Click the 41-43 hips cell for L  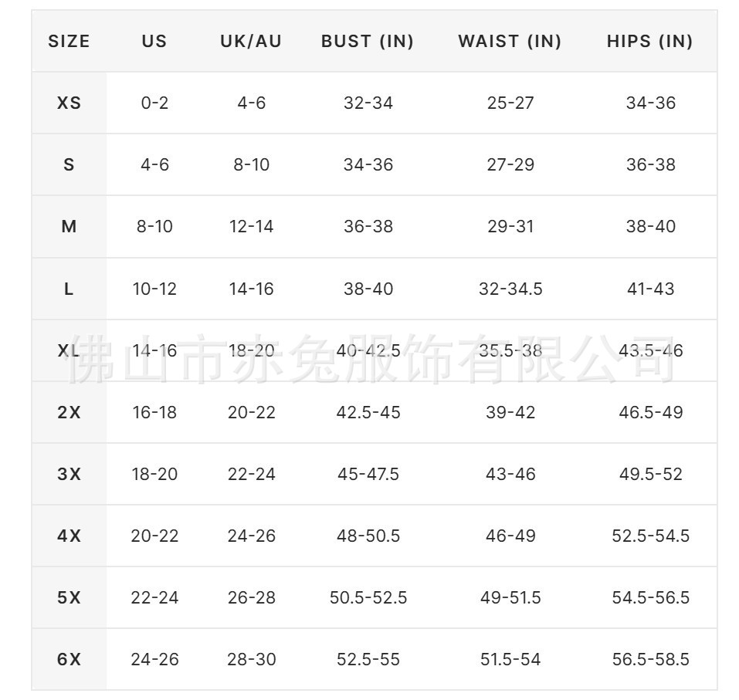click(650, 289)
